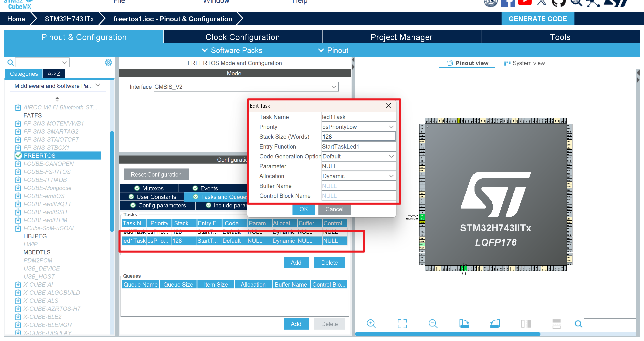
Task: Switch sidebar sorting to A->Z
Action: 53,74
